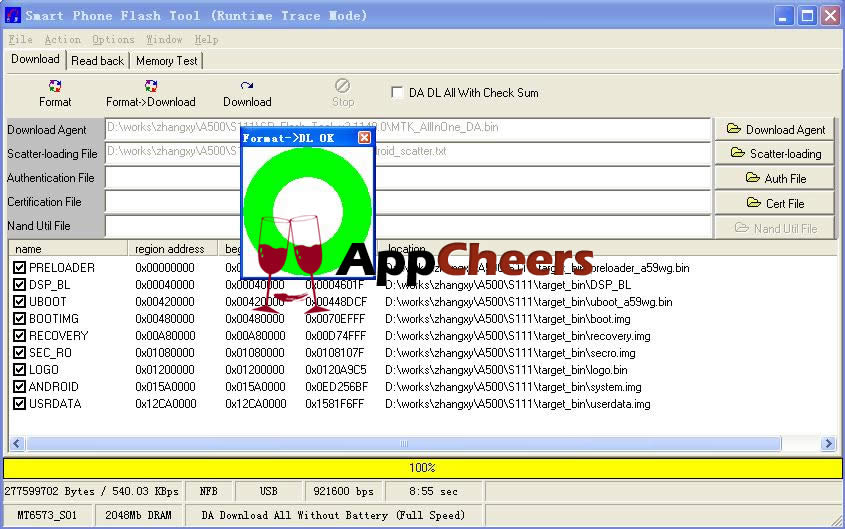Select the secro.img location path
Screen dimensions: 845x529
point(510,353)
